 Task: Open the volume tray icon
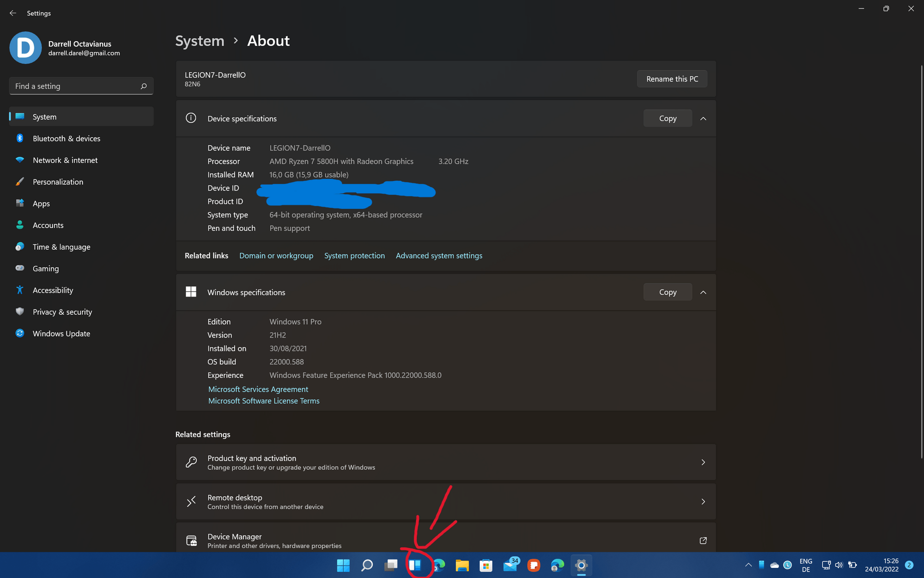click(x=839, y=565)
